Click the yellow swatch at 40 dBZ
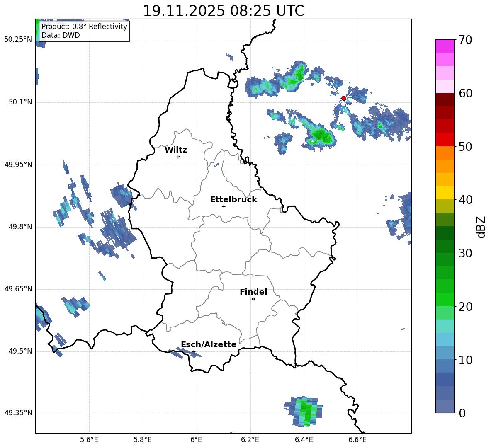The width and height of the screenshot is (491, 448). (445, 193)
